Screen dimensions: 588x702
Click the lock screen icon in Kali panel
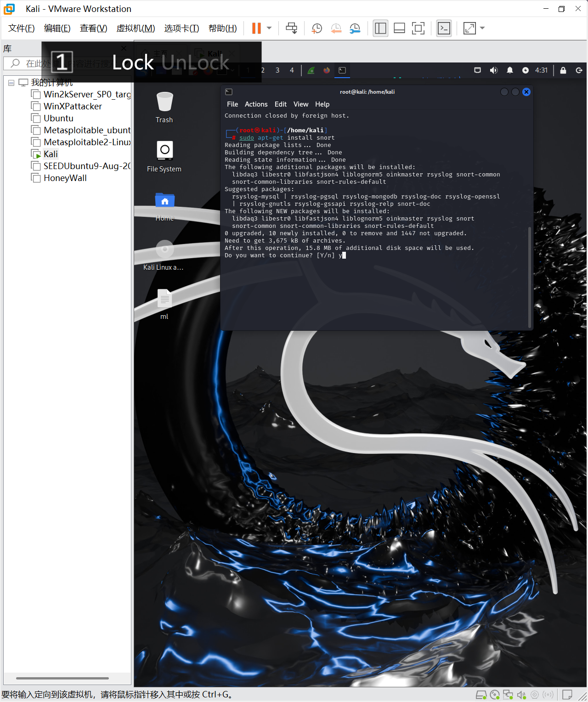[563, 70]
